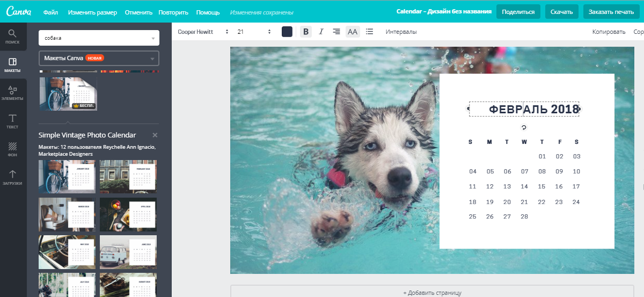Click the Скачать button
This screenshot has height=297, width=644.
(561, 12)
